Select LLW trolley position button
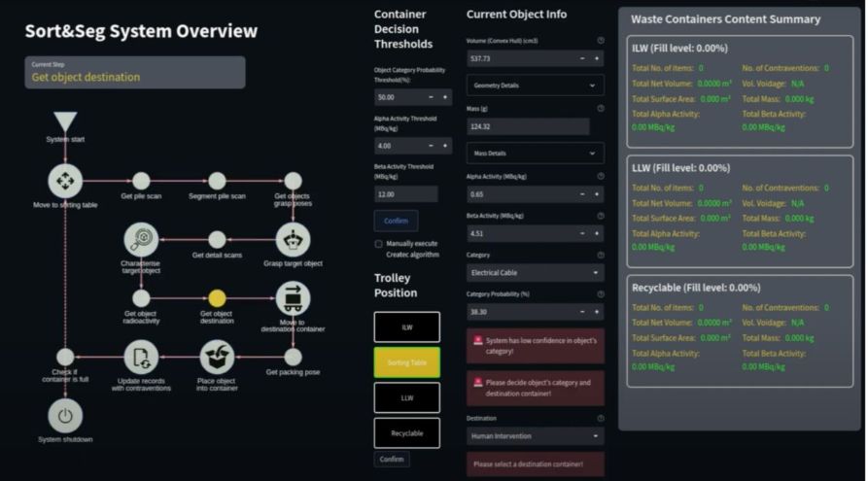 pos(407,398)
